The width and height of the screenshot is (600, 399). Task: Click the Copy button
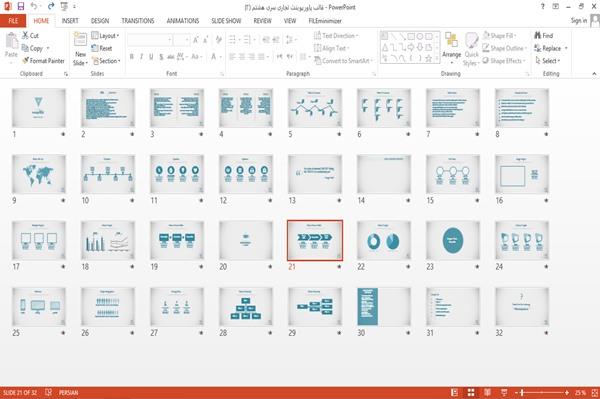pos(35,48)
